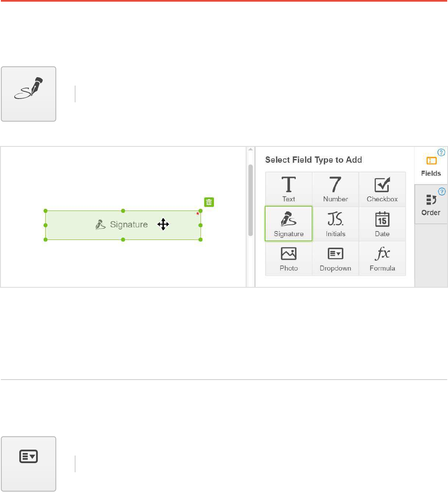Viewport: 448px width, 492px height.
Task: Click the Signature field on the document
Action: click(x=123, y=225)
